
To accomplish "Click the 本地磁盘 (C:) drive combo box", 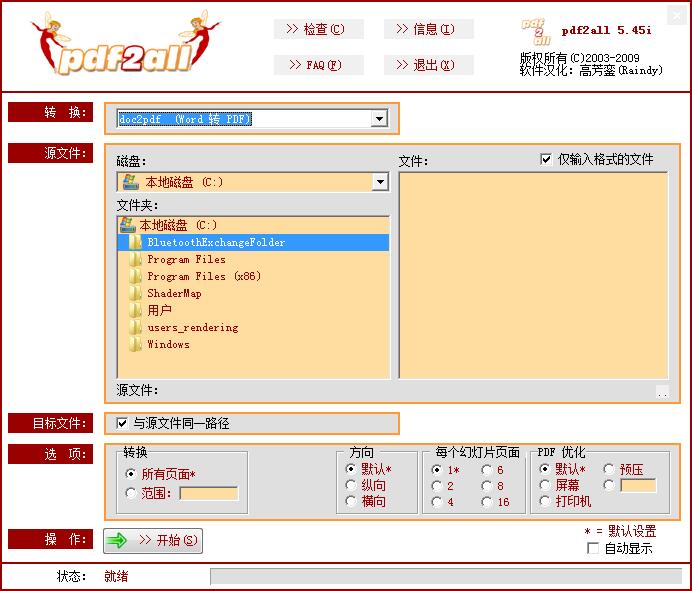I will [253, 182].
